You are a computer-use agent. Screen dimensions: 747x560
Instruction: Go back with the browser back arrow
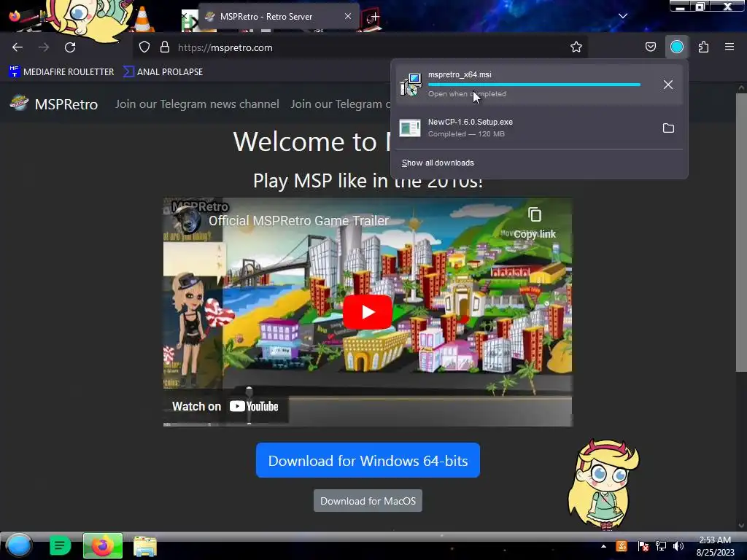click(x=18, y=47)
